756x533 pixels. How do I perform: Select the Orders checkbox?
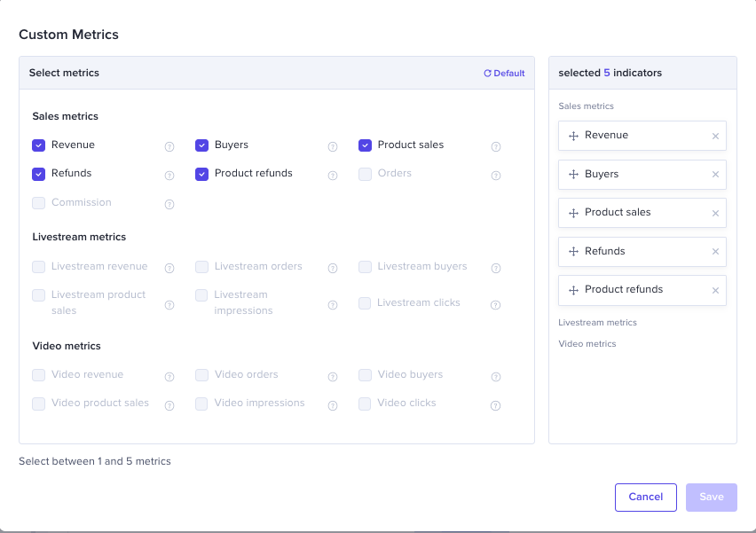click(x=366, y=174)
